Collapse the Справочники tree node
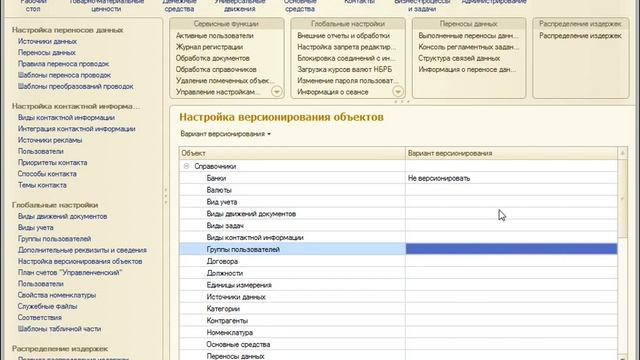Screen dimensions: 640x360 point(187,166)
